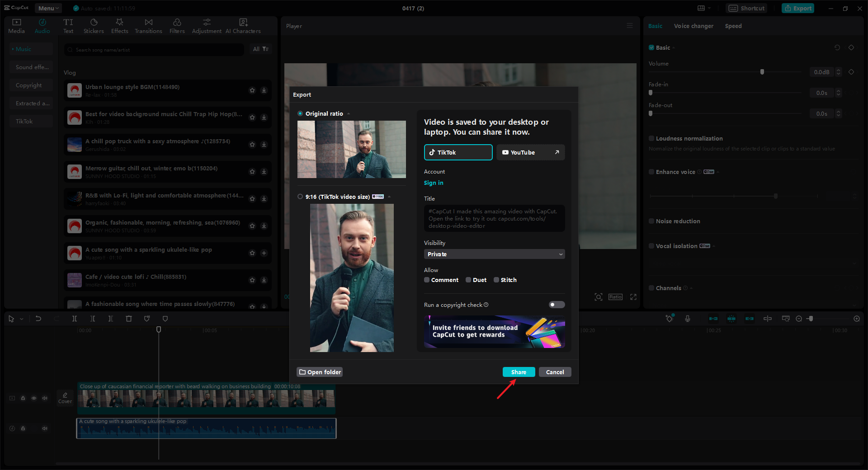
Task: Select the TikTok sounds category
Action: (x=32, y=121)
